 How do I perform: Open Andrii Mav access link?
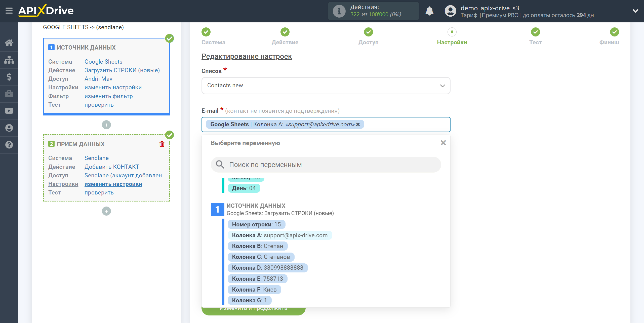click(98, 79)
